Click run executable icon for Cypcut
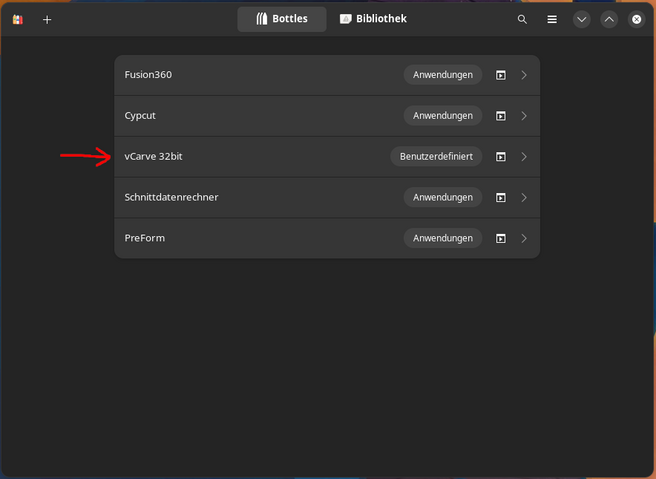This screenshot has height=479, width=656. click(x=501, y=116)
